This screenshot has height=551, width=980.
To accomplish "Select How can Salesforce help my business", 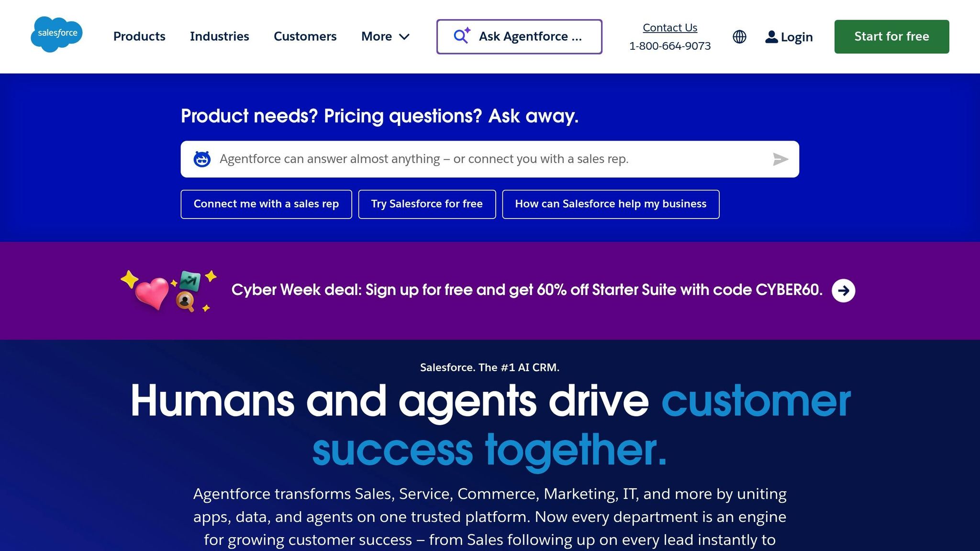I will 611,204.
